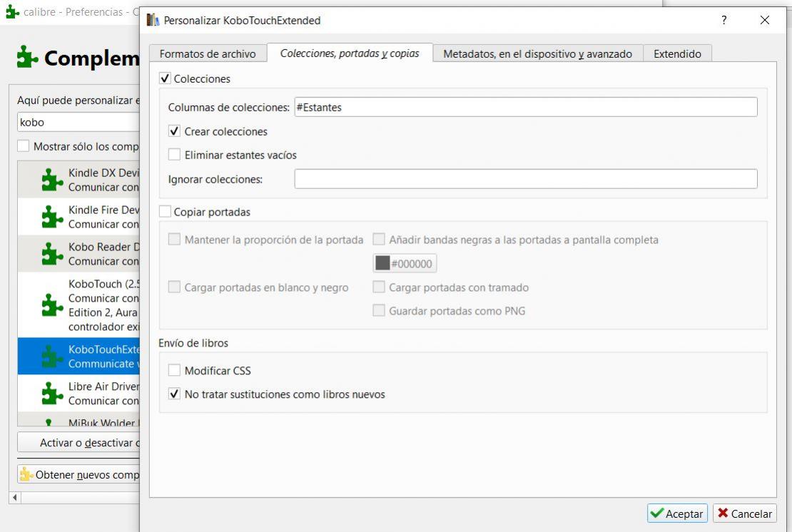Viewport: 792px width, 532px height.
Task: Click the Kindle Fire plugin puzzle icon
Action: tap(52, 217)
